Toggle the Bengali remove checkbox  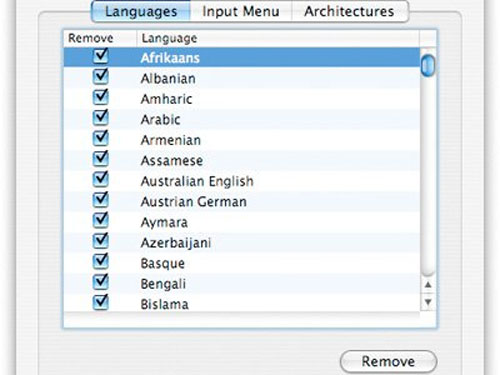[x=100, y=282]
